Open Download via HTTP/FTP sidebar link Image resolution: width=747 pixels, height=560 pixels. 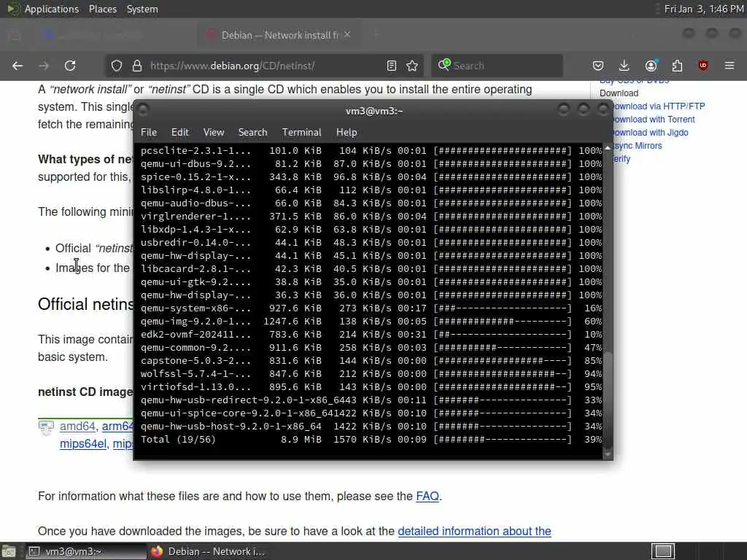click(x=659, y=106)
